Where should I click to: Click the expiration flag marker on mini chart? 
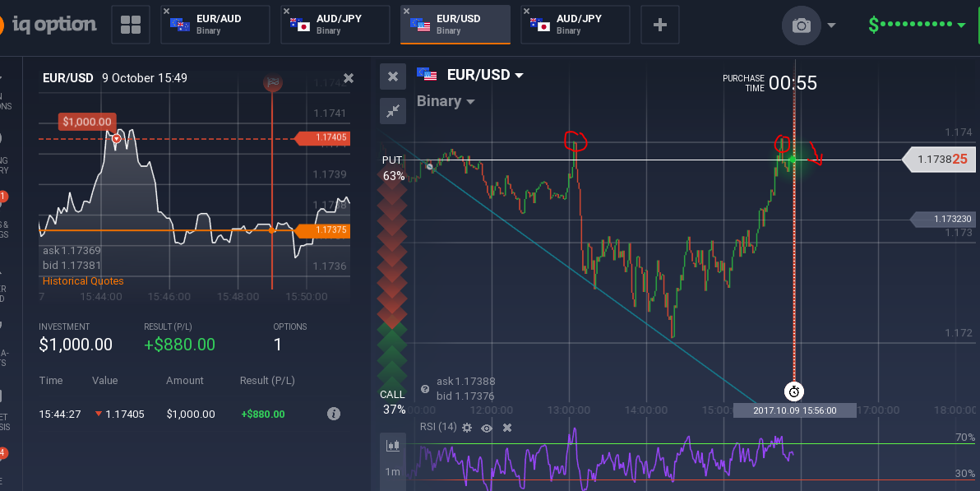[272, 82]
